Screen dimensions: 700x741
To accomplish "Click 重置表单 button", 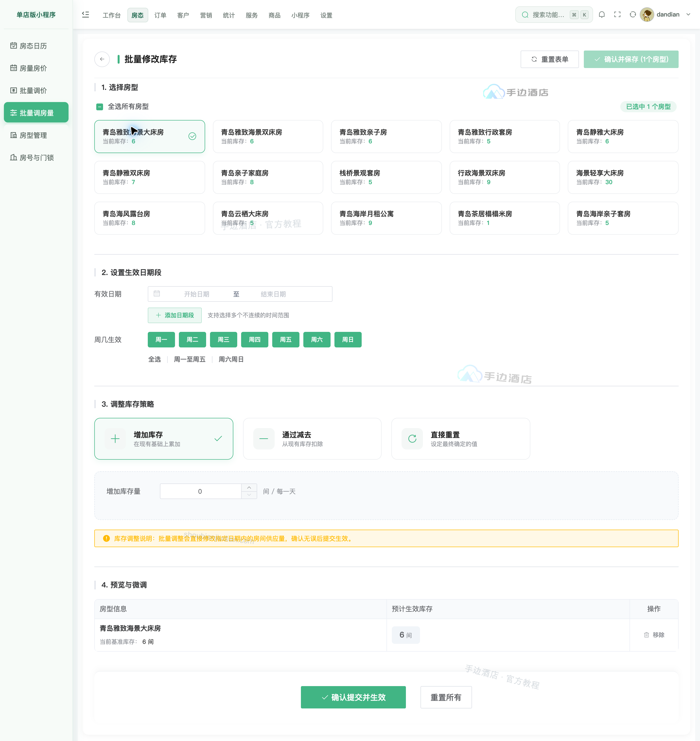I will pyautogui.click(x=550, y=59).
